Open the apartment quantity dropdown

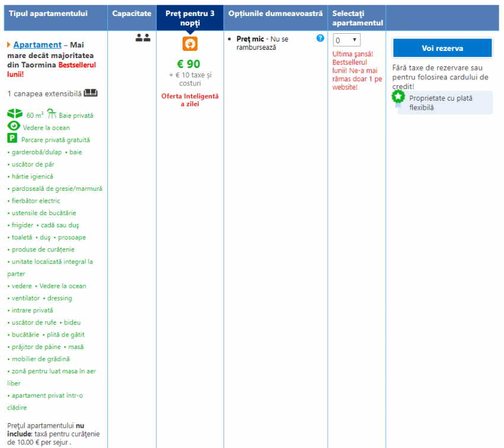pos(346,40)
